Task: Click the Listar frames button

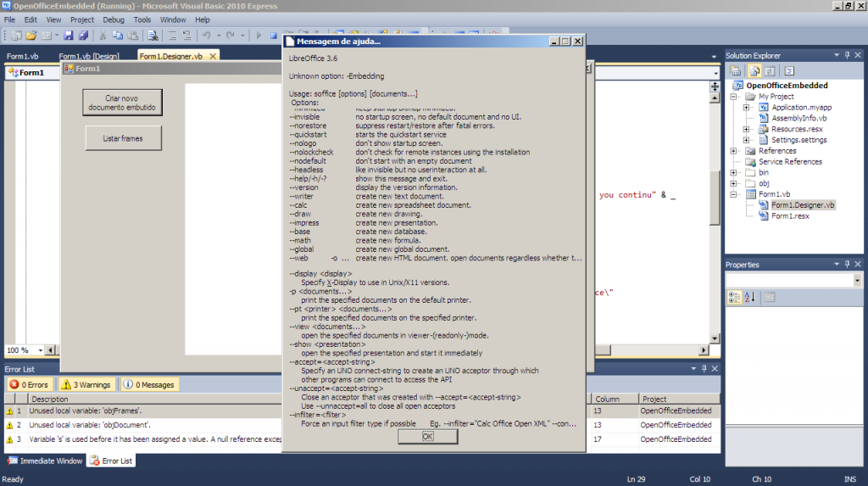Action: [x=123, y=137]
